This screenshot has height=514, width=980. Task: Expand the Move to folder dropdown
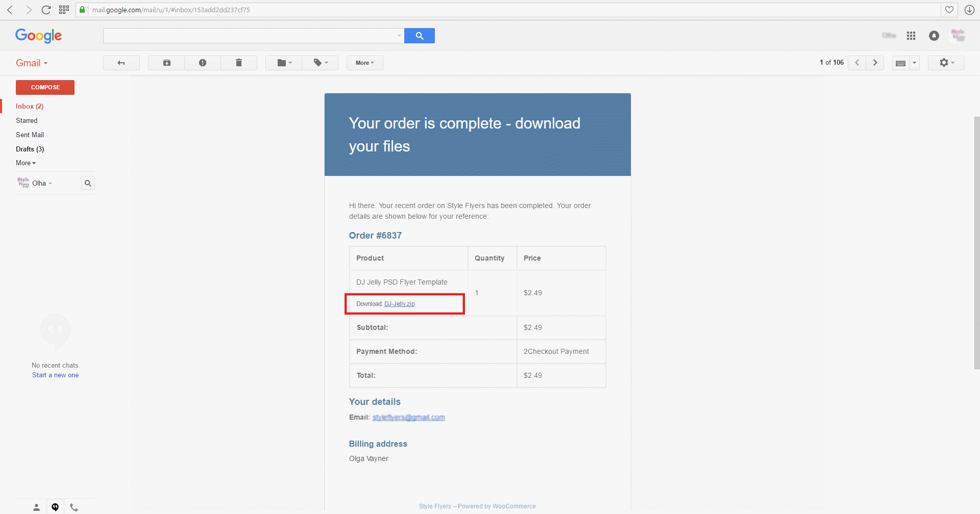pos(284,63)
